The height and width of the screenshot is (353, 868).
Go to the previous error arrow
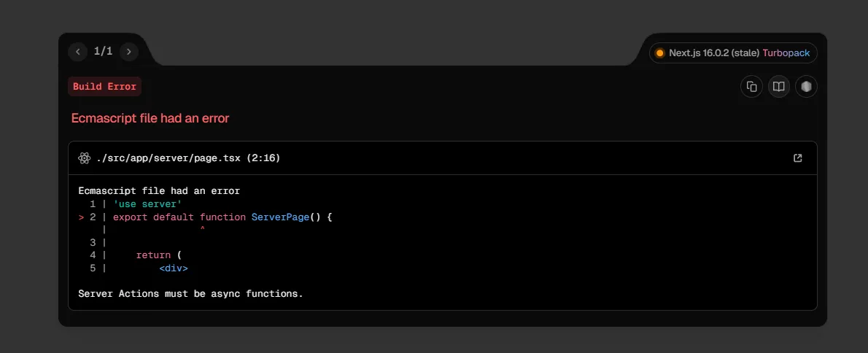[78, 52]
